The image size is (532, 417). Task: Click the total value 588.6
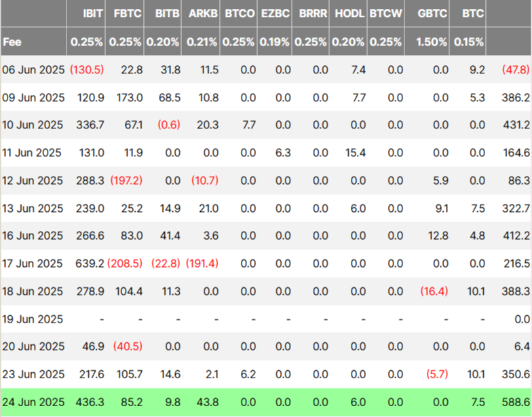pyautogui.click(x=516, y=402)
